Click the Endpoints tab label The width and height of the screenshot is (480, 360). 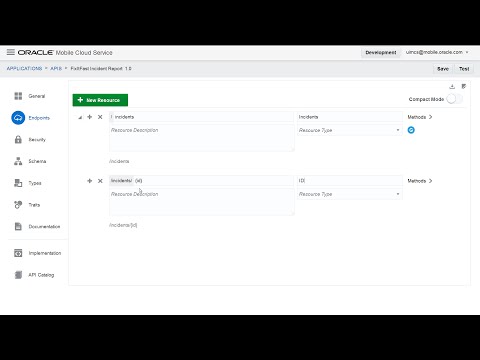[39, 118]
